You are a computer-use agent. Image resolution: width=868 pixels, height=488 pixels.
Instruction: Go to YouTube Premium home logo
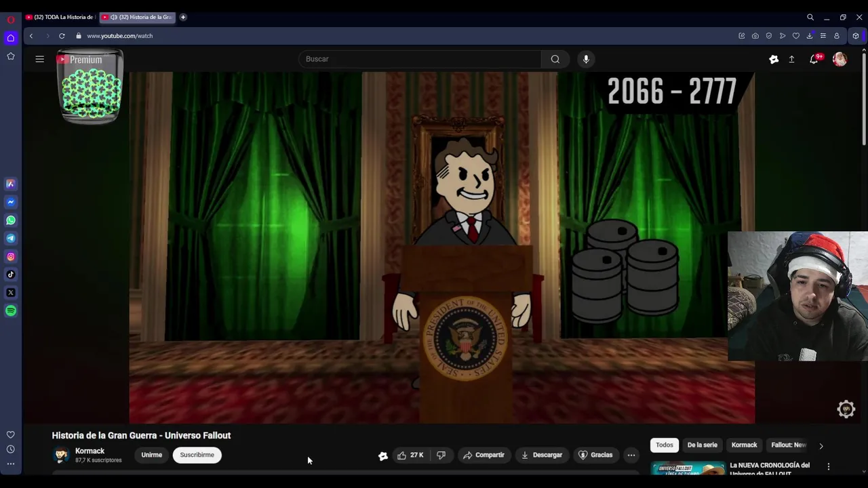(80, 60)
